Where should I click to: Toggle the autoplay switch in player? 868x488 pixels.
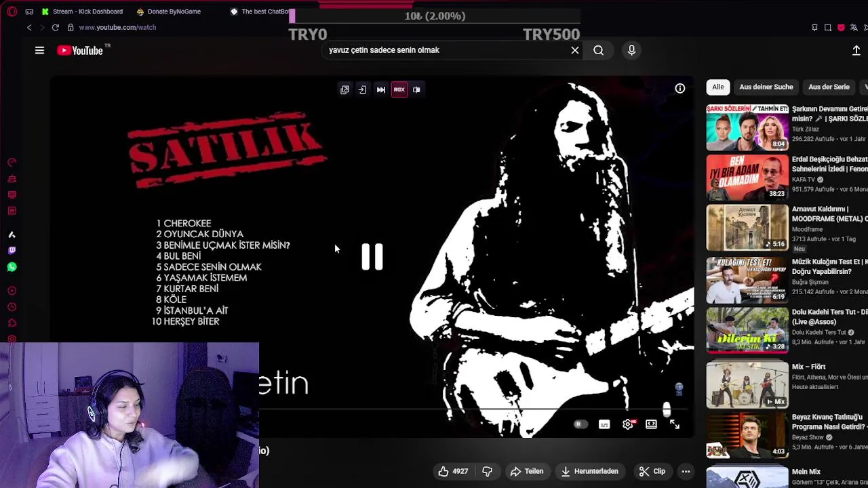tap(580, 424)
